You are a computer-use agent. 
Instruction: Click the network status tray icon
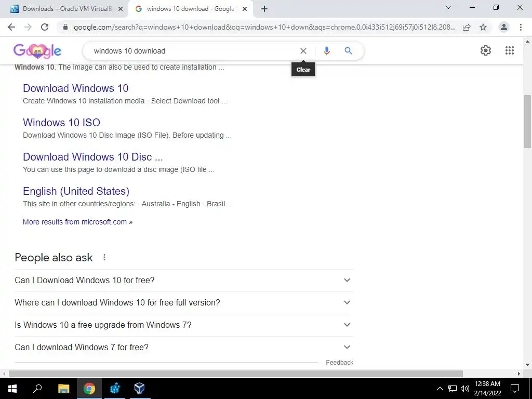(453, 389)
